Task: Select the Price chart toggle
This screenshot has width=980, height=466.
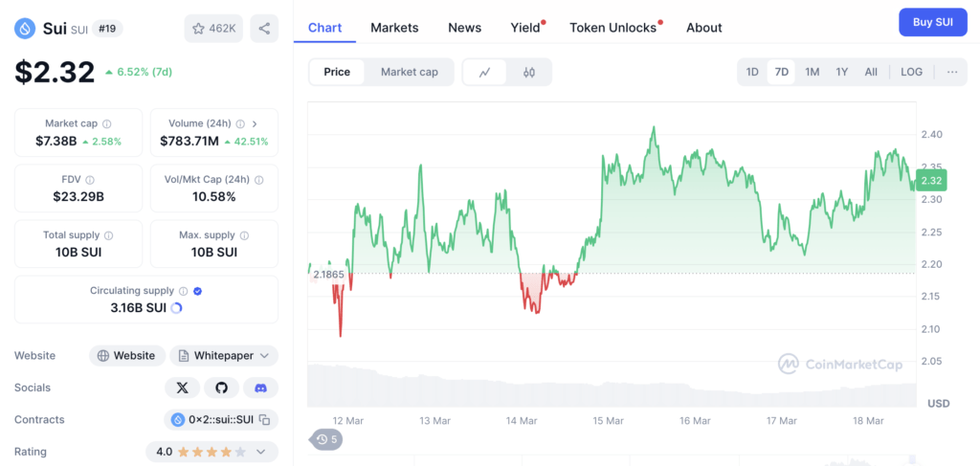Action: click(x=337, y=72)
